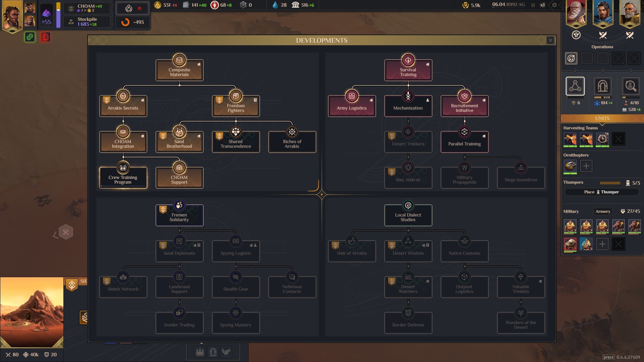The height and width of the screenshot is (362, 644).
Task: Open the spy network operations icon
Action: [x=575, y=86]
